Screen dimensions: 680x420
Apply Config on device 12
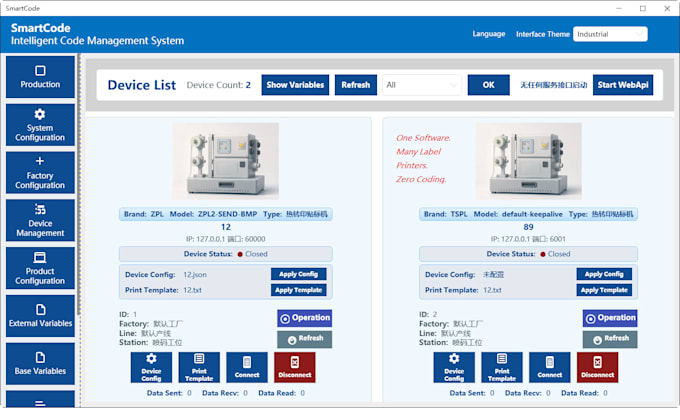[299, 274]
